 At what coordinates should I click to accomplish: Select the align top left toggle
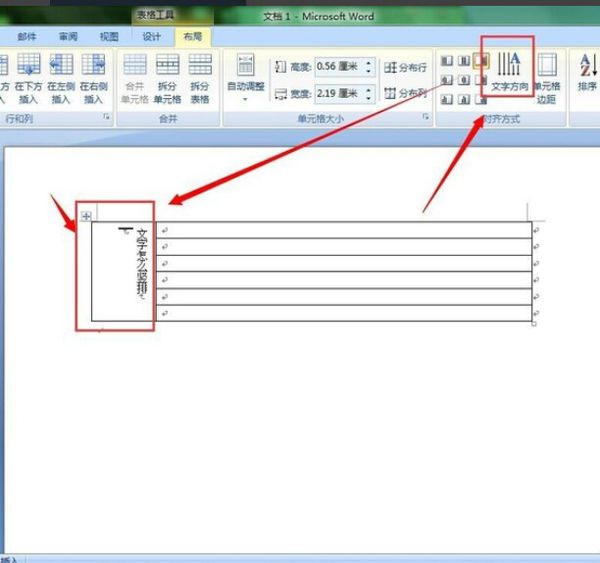pos(447,60)
